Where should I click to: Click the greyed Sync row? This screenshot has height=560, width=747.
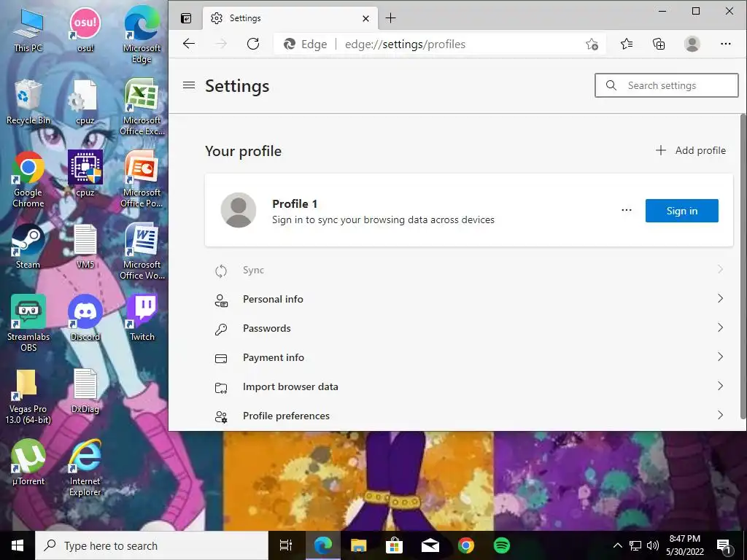point(469,270)
